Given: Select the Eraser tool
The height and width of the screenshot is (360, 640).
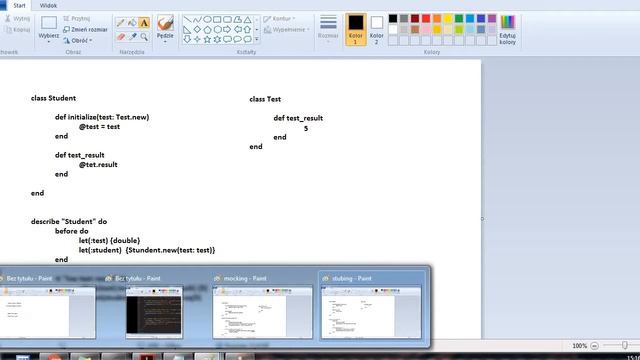Looking at the screenshot, I should pos(121,37).
